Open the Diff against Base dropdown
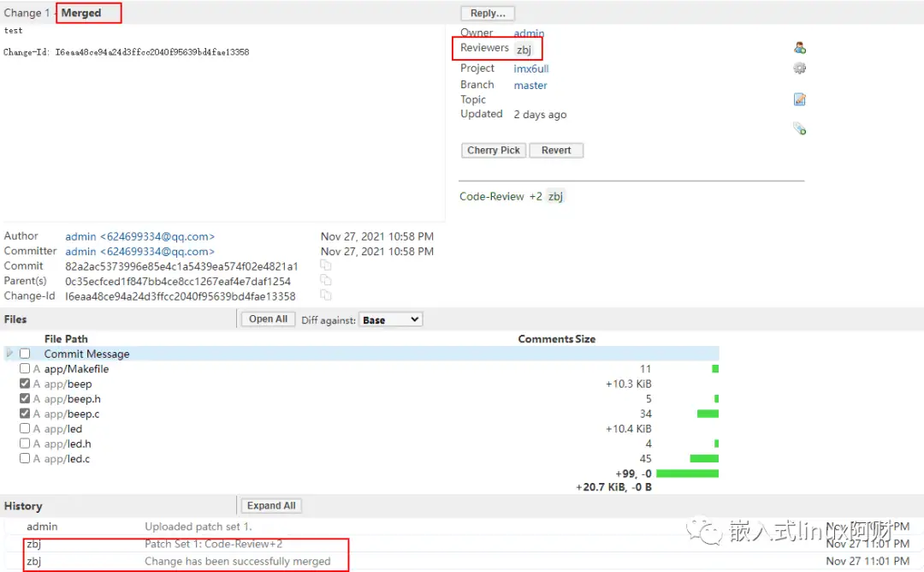Image resolution: width=924 pixels, height=572 pixels. point(391,319)
